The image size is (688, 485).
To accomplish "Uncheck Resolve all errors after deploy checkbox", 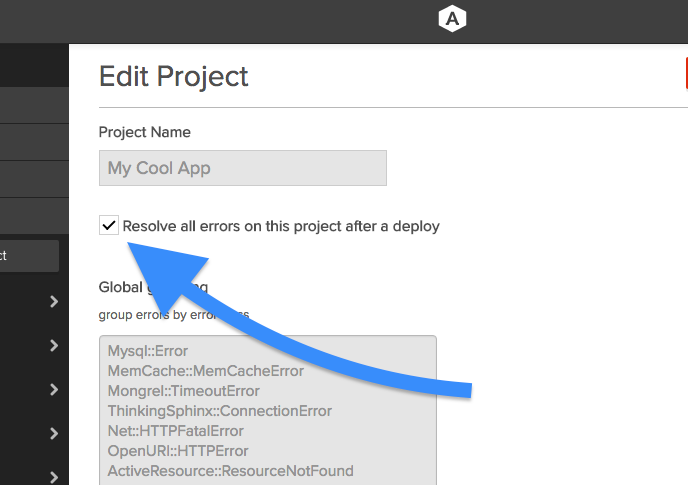I will pyautogui.click(x=109, y=226).
